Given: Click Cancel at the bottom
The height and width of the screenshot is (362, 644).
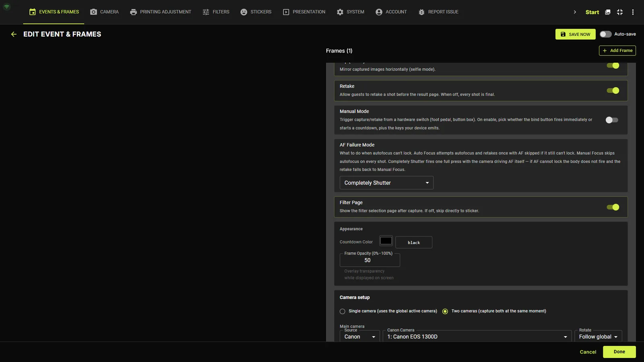Looking at the screenshot, I should coord(588,352).
